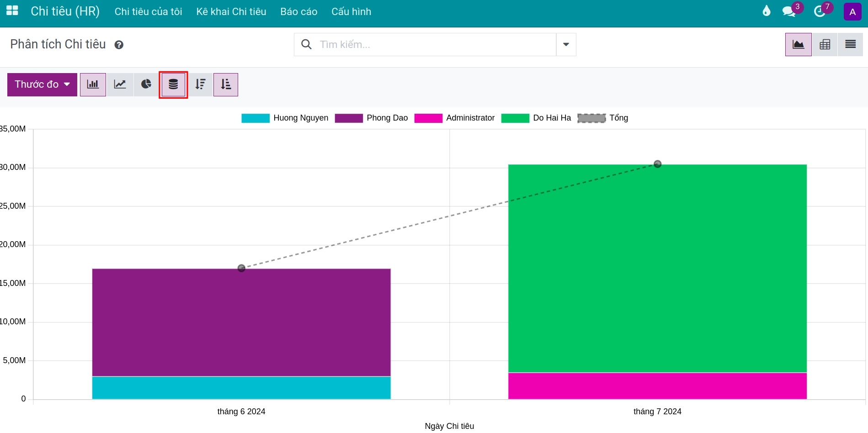Toggle Do Hai Ha legend series
868x433 pixels.
536,118
